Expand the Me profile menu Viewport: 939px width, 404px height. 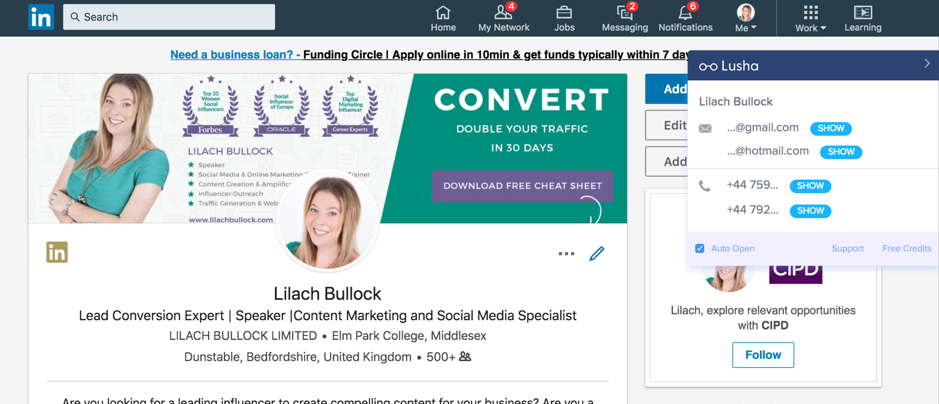point(746,18)
